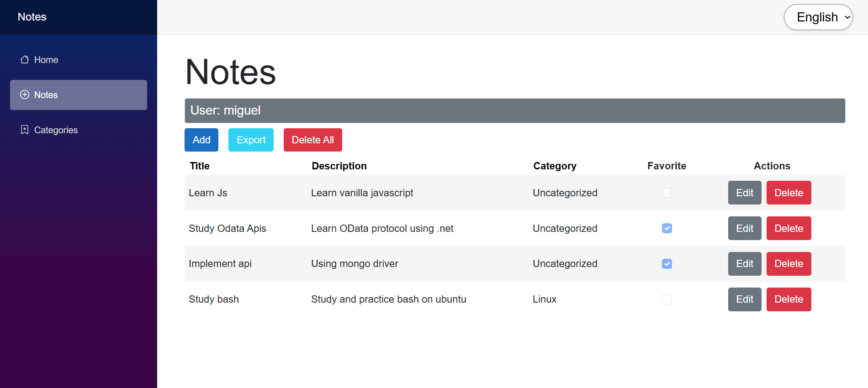Export notes with the Export button
This screenshot has width=868, height=388.
251,140
